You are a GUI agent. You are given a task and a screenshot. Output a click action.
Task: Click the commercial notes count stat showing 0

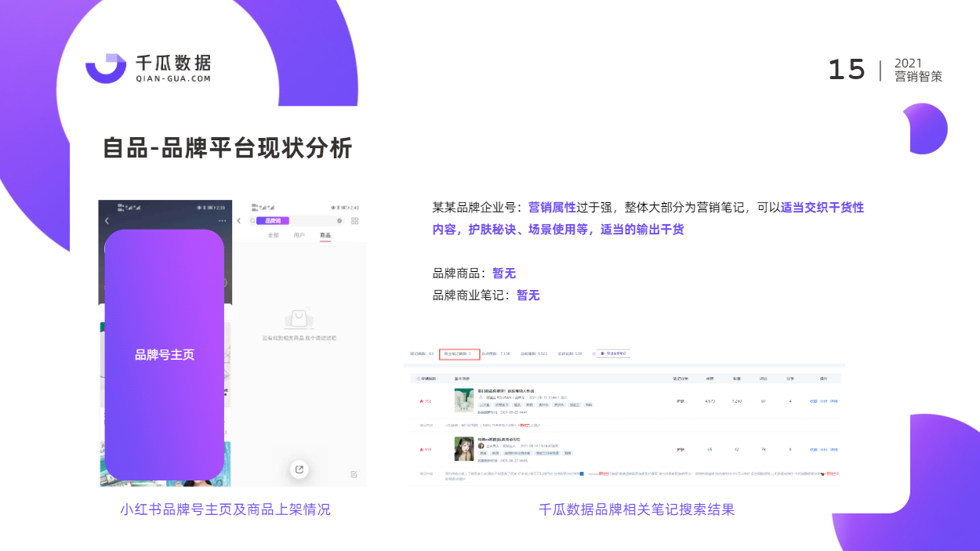tap(459, 354)
